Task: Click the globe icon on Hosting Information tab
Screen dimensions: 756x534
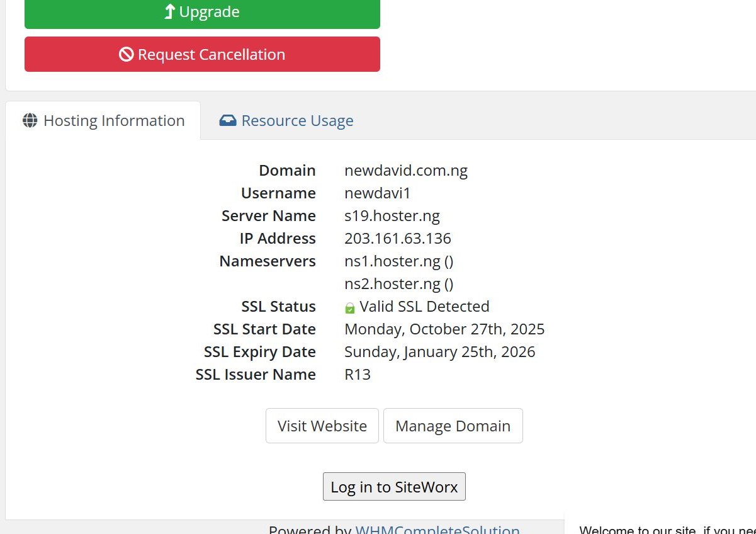Action: coord(30,121)
